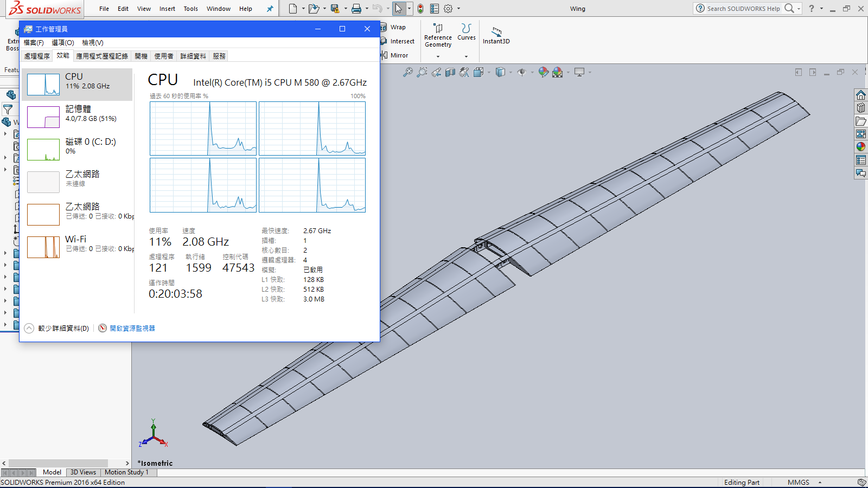Click the 開啟資源監視器 link
This screenshot has width=868, height=488.
[132, 328]
